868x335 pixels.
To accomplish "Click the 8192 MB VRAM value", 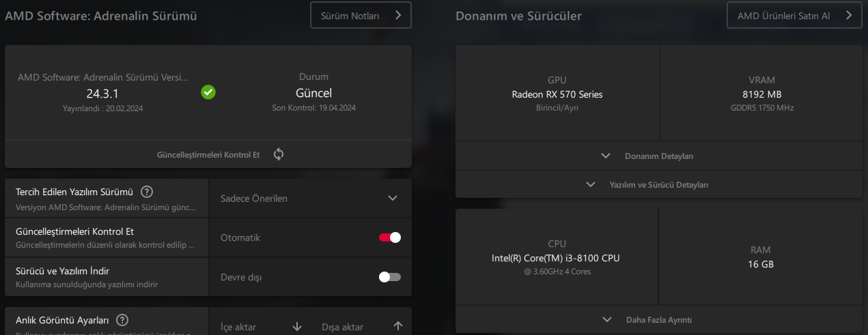I will coord(762,94).
